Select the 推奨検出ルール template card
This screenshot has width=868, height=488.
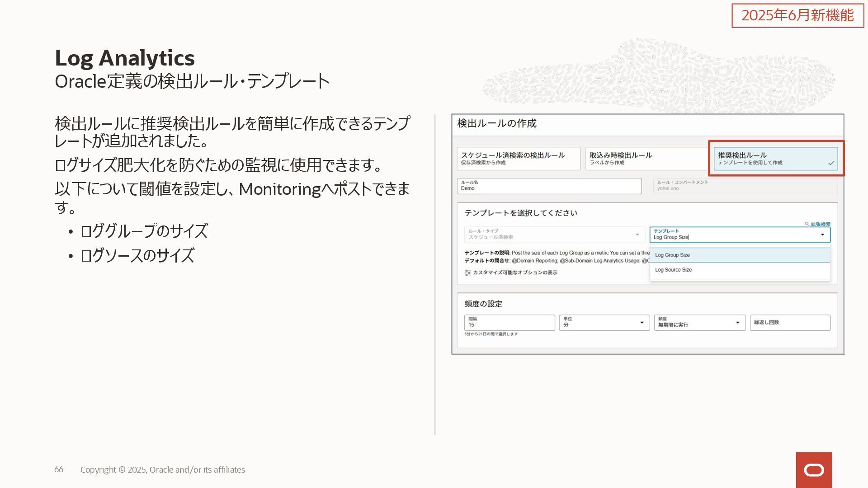[x=776, y=159]
